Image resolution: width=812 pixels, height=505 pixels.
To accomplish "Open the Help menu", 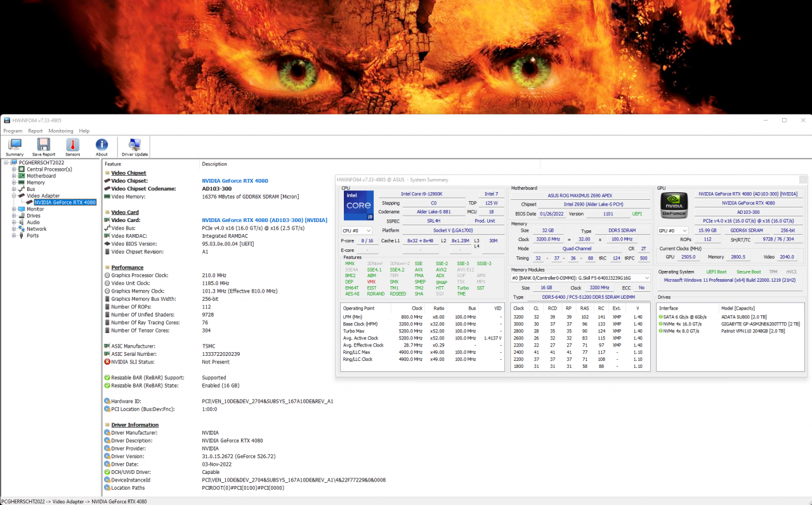I will pos(84,131).
